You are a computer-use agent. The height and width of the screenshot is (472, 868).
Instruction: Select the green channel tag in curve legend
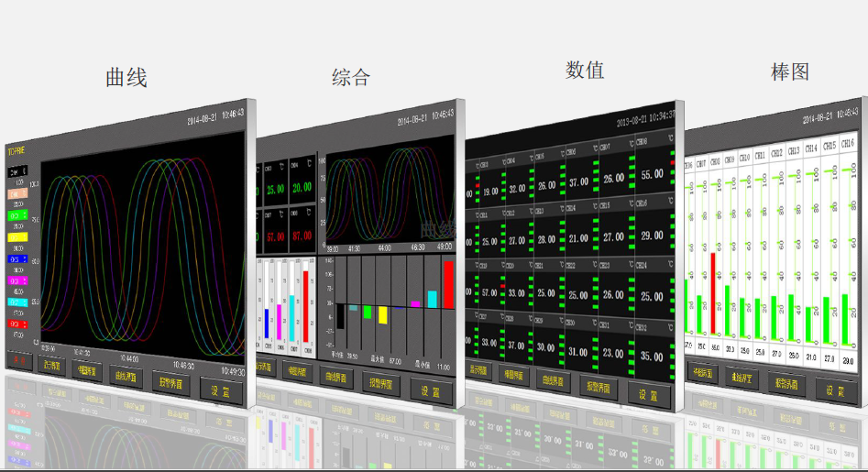click(x=18, y=215)
